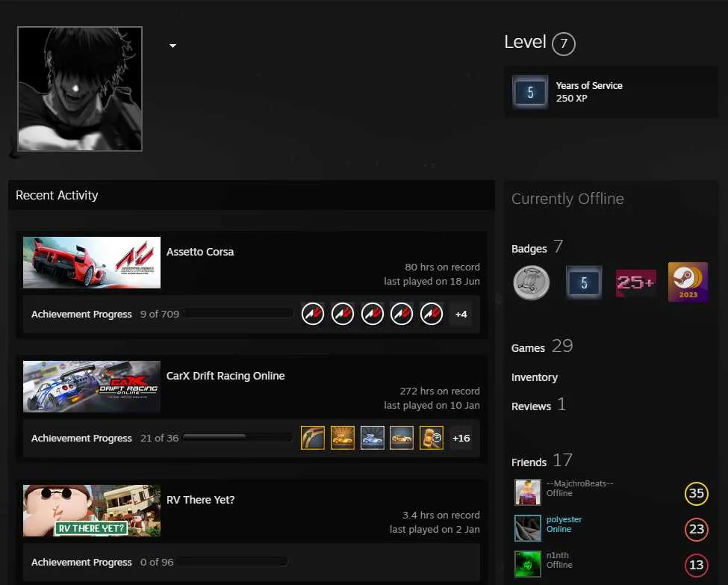This screenshot has width=728, height=585.
Task: Select fifth Assetto Corsa achievement icon
Action: 432,314
